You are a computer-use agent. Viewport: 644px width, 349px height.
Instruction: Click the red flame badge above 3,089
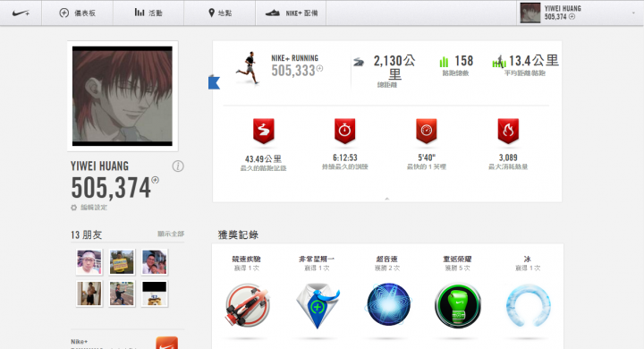point(508,131)
